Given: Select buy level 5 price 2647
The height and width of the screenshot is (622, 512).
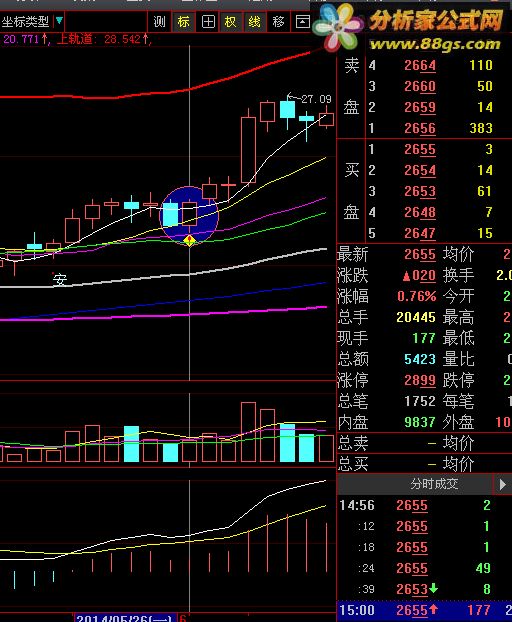Looking at the screenshot, I should pos(420,234).
